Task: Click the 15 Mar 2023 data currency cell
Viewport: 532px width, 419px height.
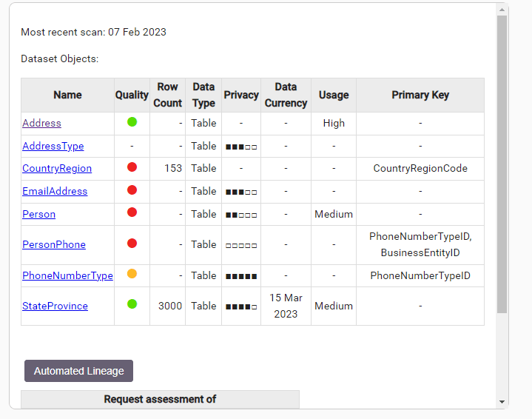Action: [x=286, y=306]
